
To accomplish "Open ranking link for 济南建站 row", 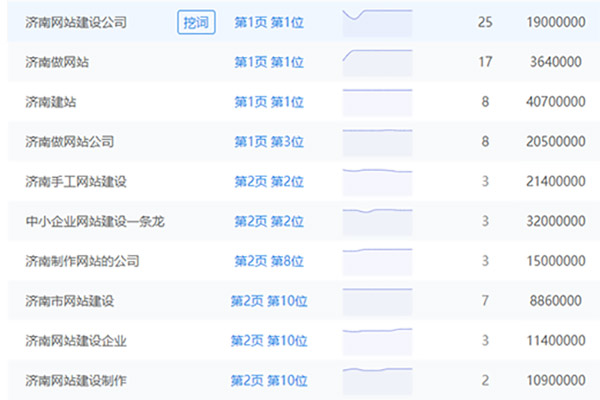I will coord(269,102).
